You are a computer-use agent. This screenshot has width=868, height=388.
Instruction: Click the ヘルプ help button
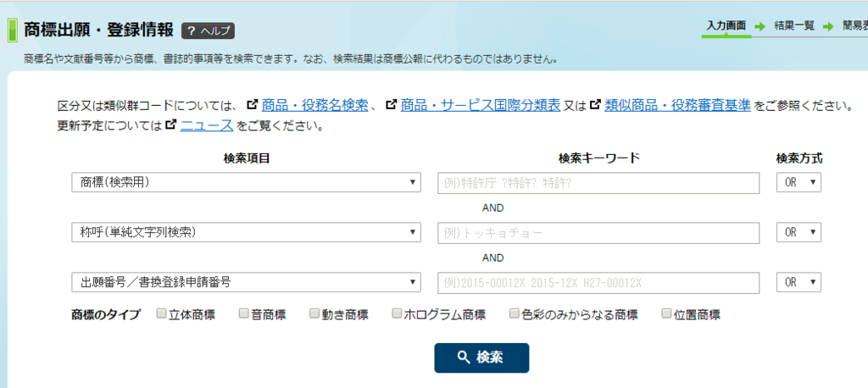(209, 30)
